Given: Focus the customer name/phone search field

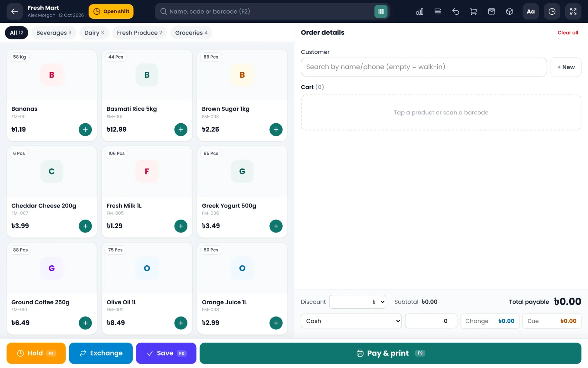Looking at the screenshot, I should [424, 67].
